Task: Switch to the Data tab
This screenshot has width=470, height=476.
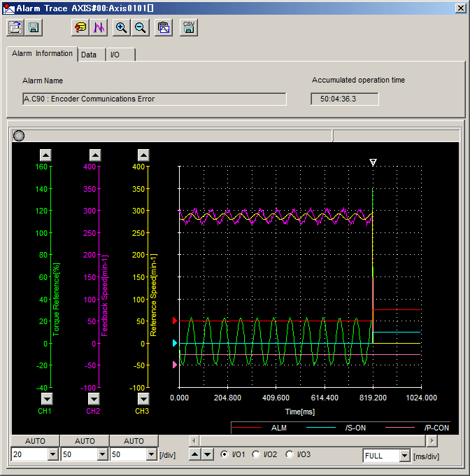Action: [x=89, y=55]
